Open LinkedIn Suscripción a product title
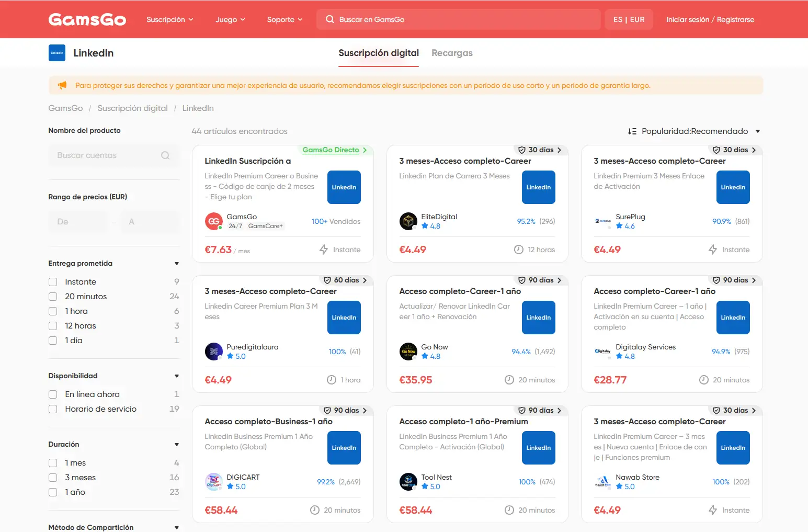This screenshot has height=532, width=808. pos(248,161)
